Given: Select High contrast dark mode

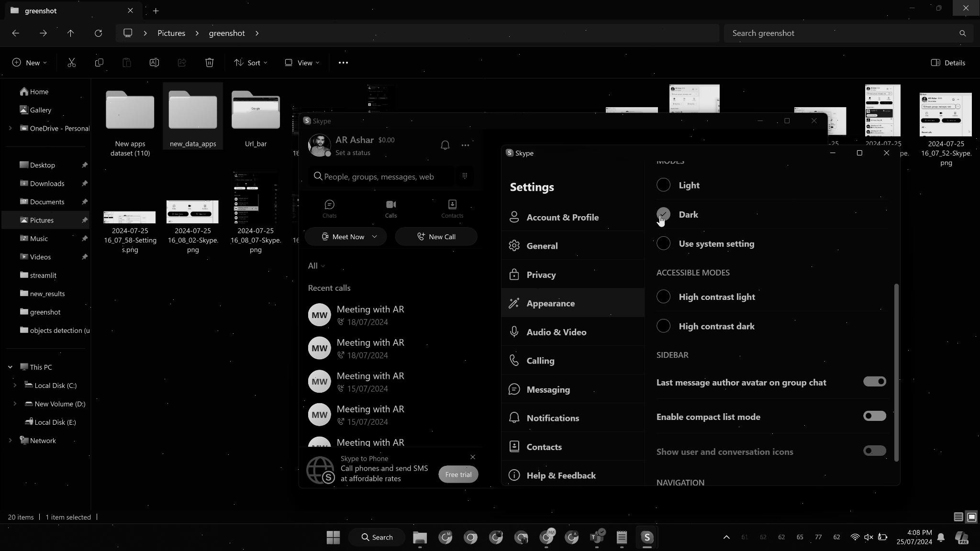Looking at the screenshot, I should coord(663,326).
